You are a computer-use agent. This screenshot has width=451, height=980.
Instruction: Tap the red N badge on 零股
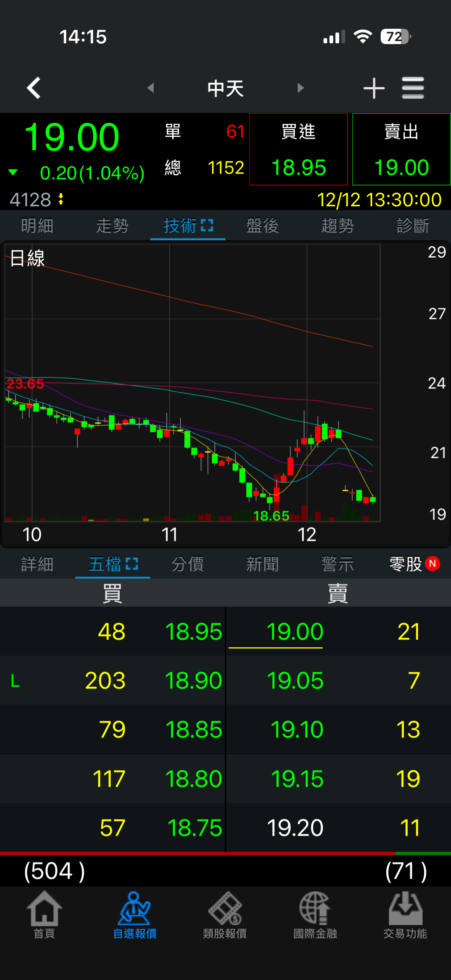[x=432, y=563]
